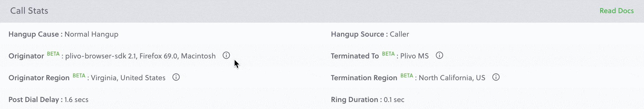Open the Read Docs link

pyautogui.click(x=617, y=11)
